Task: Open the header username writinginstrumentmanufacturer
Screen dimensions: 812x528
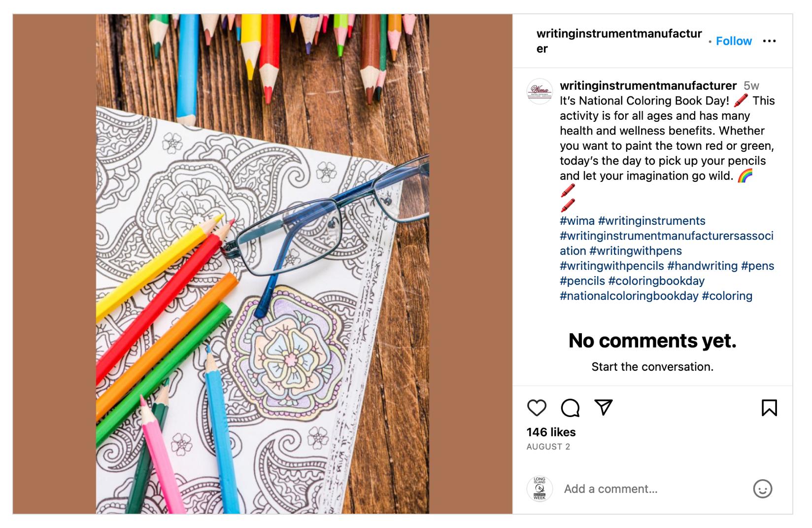Action: (x=619, y=41)
